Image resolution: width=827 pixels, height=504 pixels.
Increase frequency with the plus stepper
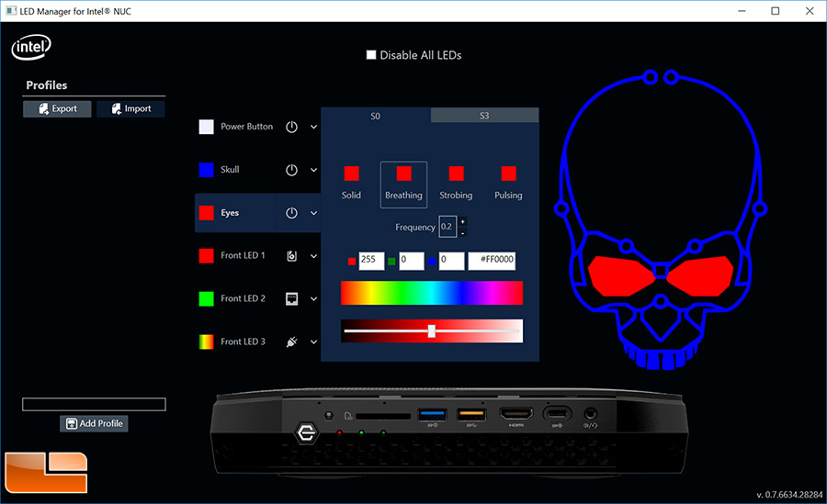(x=462, y=221)
